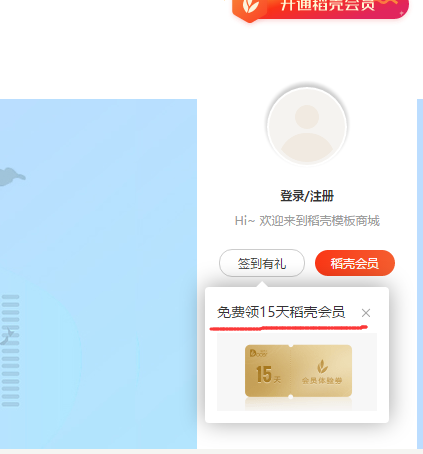423x454 pixels.
Task: Click the leaf badge on 开通稻壳会员 banner
Action: click(x=250, y=8)
